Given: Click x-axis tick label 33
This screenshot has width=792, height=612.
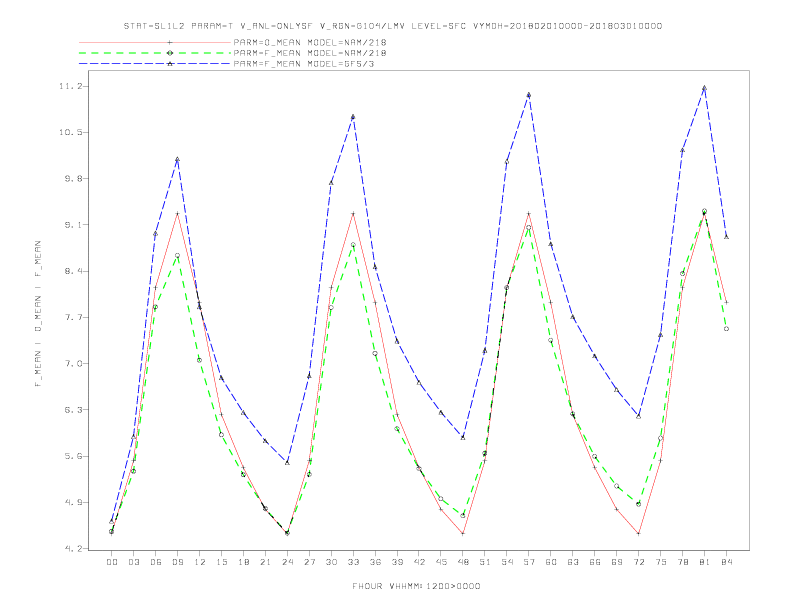Looking at the screenshot, I should pyautogui.click(x=353, y=562).
